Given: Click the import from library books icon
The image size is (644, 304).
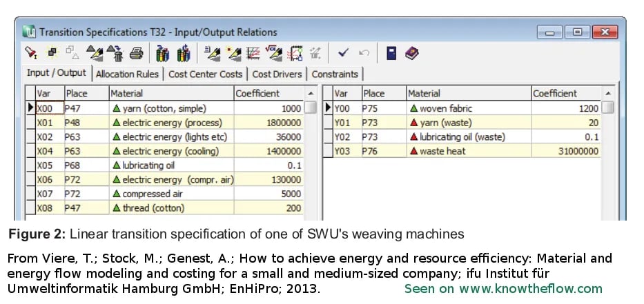Looking at the screenshot, I should point(163,53).
